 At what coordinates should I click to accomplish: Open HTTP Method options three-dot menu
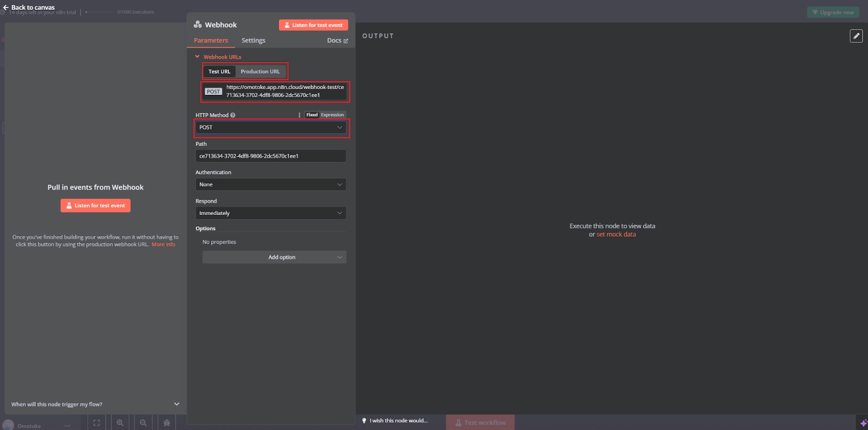pyautogui.click(x=299, y=115)
